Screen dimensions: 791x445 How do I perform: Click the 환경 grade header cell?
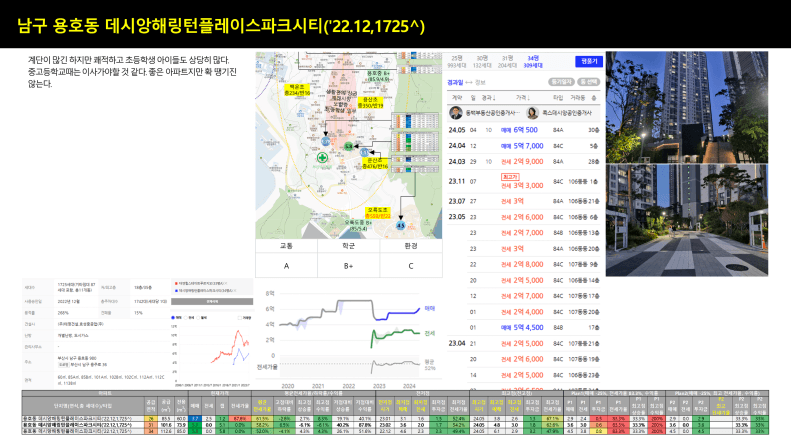click(411, 246)
